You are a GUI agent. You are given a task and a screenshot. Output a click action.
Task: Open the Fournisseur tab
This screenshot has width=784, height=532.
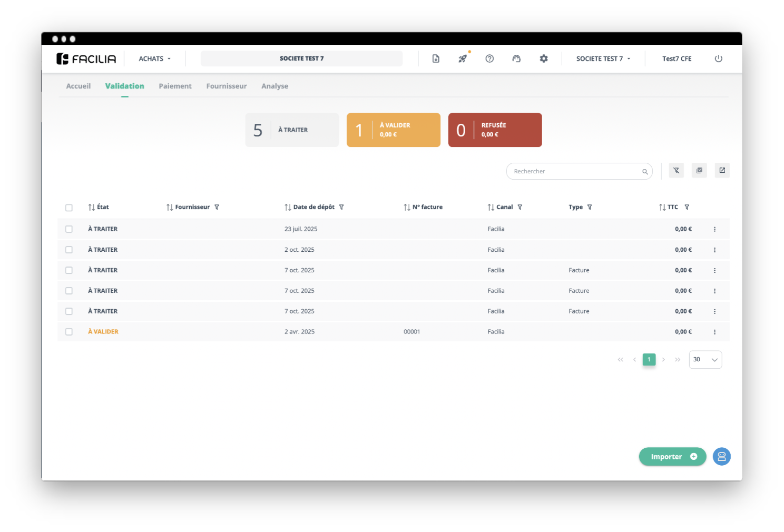pyautogui.click(x=227, y=86)
